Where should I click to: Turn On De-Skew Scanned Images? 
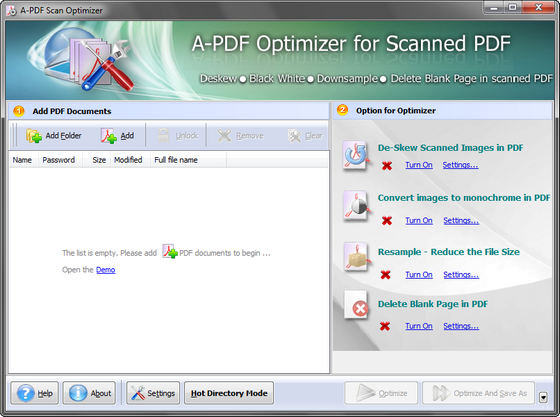[419, 165]
